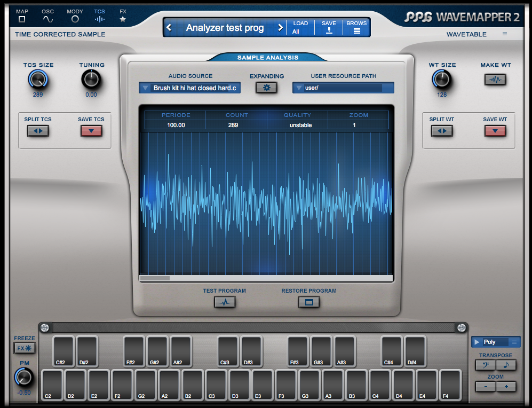Viewport: 532px width, 408px height.
Task: Click the right keyboard strip screw
Action: click(x=462, y=327)
